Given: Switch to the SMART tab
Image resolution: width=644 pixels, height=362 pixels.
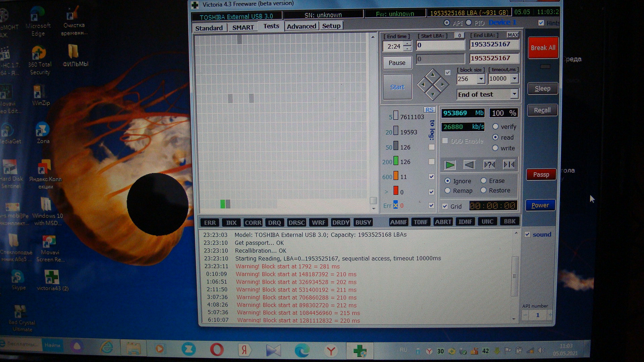Looking at the screenshot, I should tap(243, 27).
